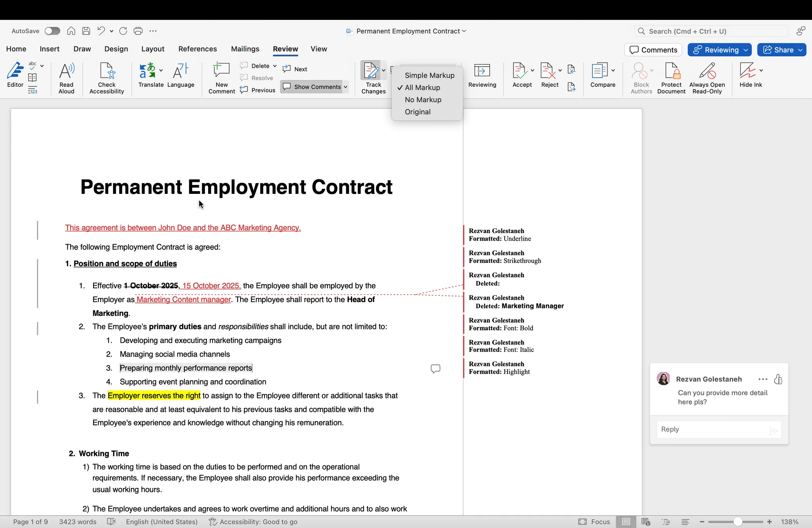Screen dimensions: 812x528
Task: Expand the Reject options arrow
Action: 560,70
